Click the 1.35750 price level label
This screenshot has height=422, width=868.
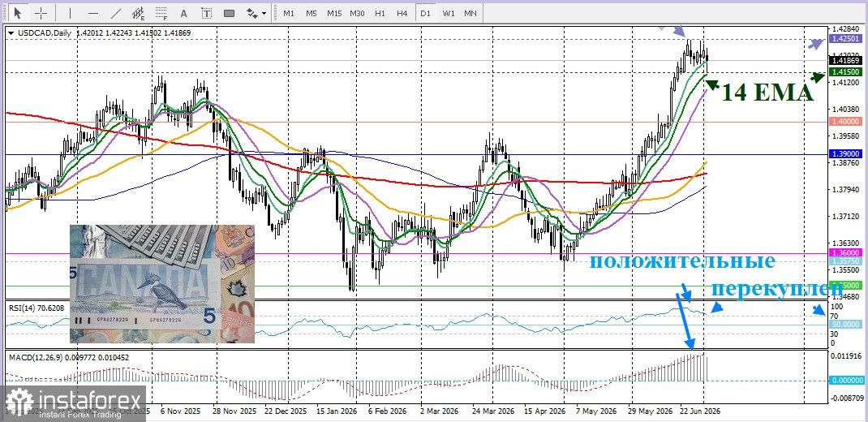point(844,261)
